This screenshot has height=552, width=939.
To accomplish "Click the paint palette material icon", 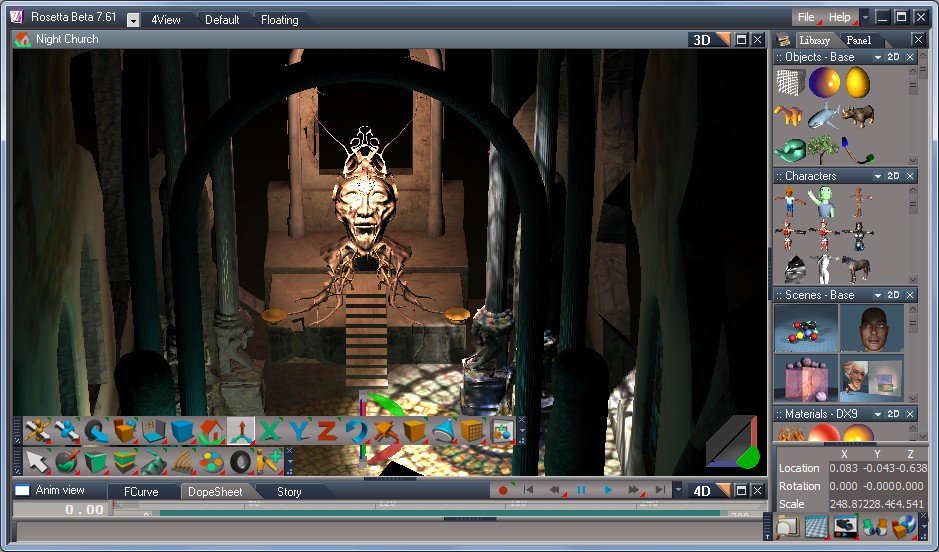I will click(211, 461).
